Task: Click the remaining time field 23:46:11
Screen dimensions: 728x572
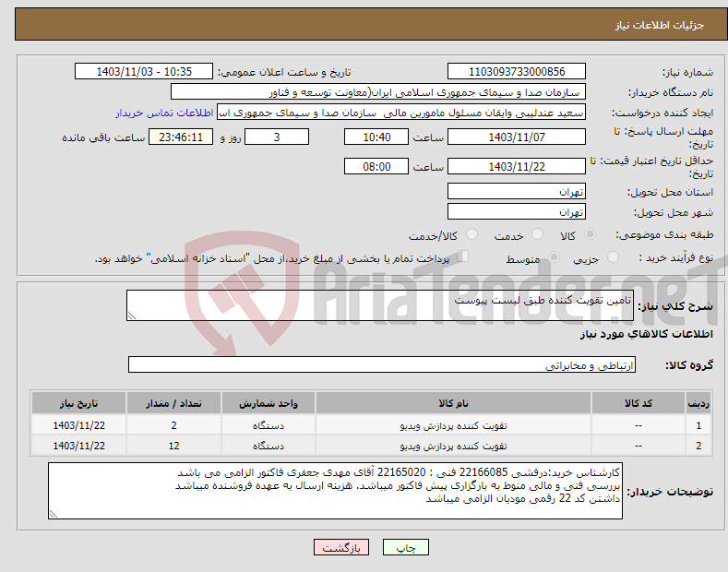Action: tap(181, 137)
